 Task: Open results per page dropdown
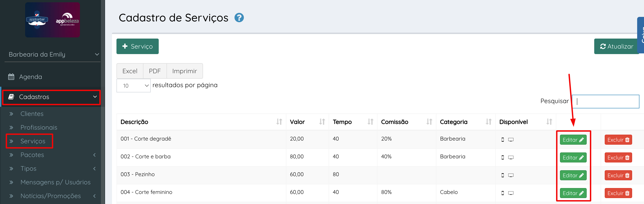134,86
